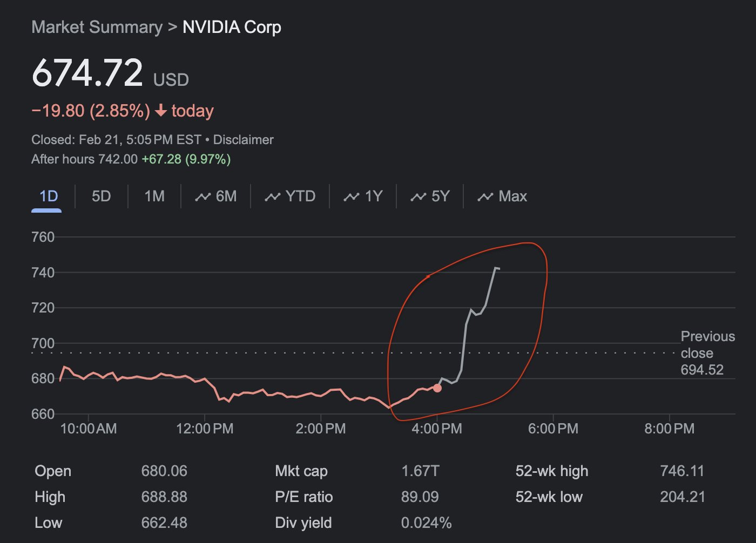756x543 pixels.
Task: Click the trend icon beside 5Y
Action: (418, 197)
